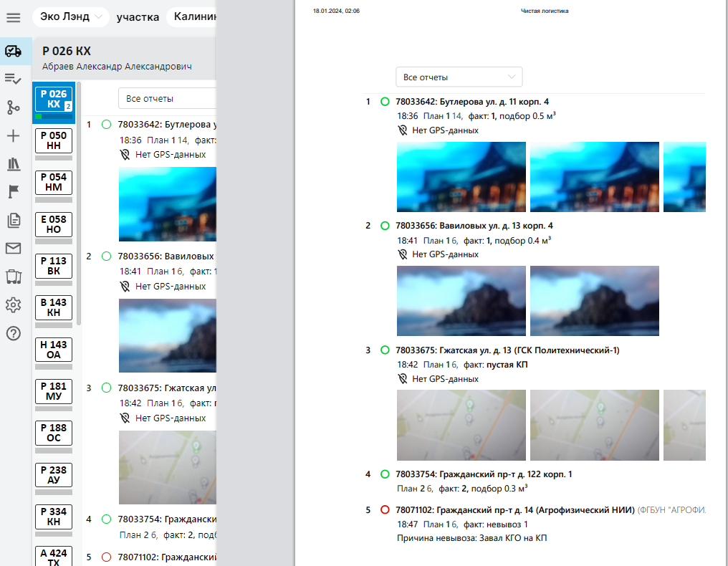Click the route branch icon in sidebar
Screen dimensions: 728x566
pos(13,107)
